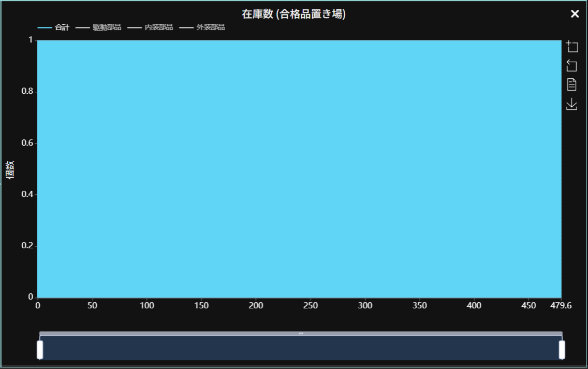588x369 pixels.
Task: Click the left zoom slider handle
Action: pos(40,350)
